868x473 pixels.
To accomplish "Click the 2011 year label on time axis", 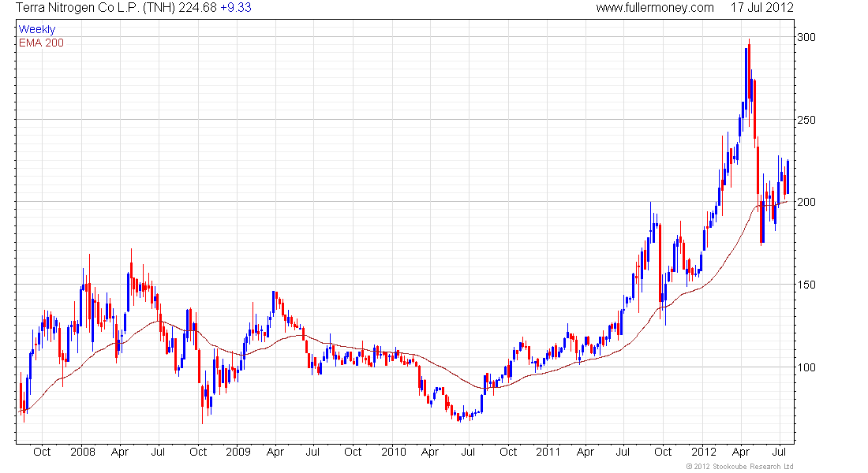I will 548,452.
